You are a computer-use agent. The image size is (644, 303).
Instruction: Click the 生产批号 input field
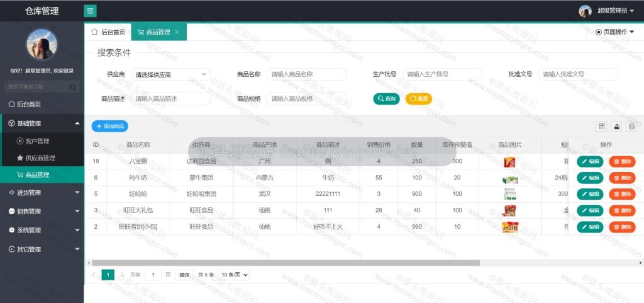(442, 74)
